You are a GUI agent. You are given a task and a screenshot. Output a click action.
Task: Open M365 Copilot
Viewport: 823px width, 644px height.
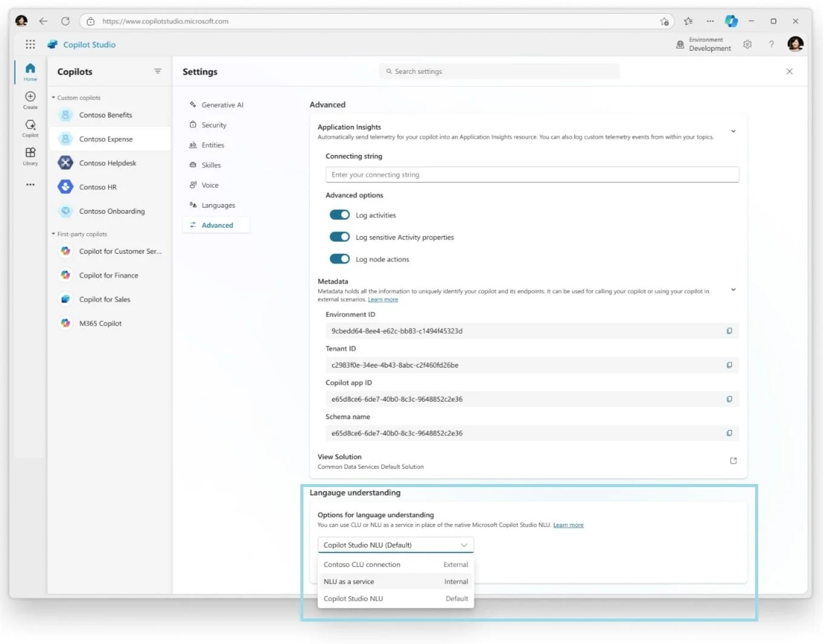110,324
